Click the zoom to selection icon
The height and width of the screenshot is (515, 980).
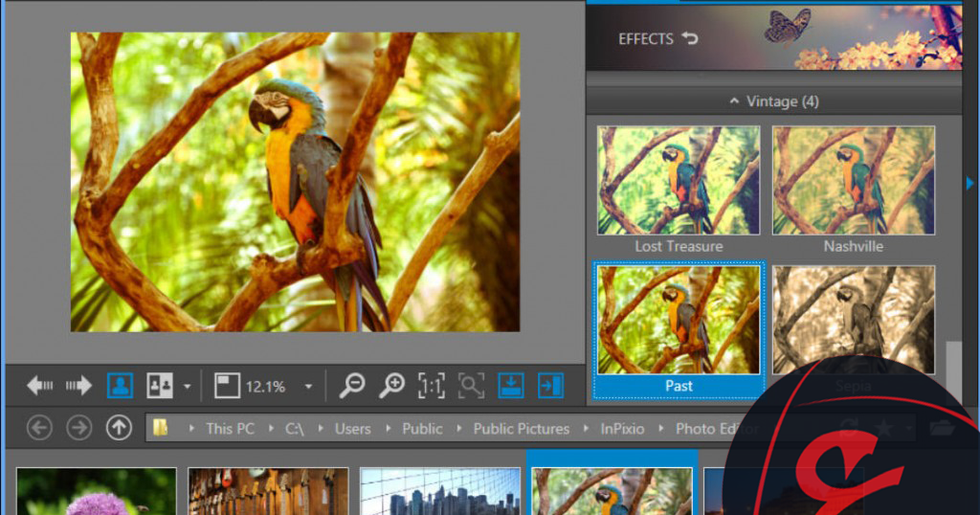[471, 386]
